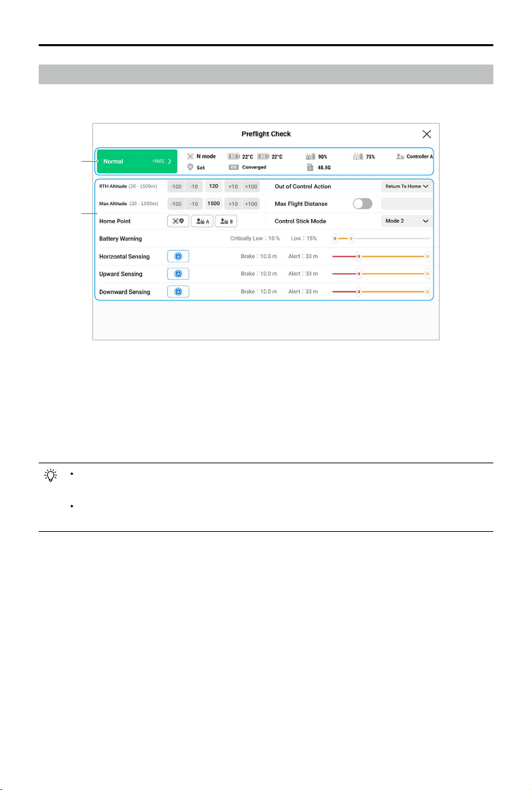
Task: Decrease Max Altitude by 10
Action: tap(194, 204)
